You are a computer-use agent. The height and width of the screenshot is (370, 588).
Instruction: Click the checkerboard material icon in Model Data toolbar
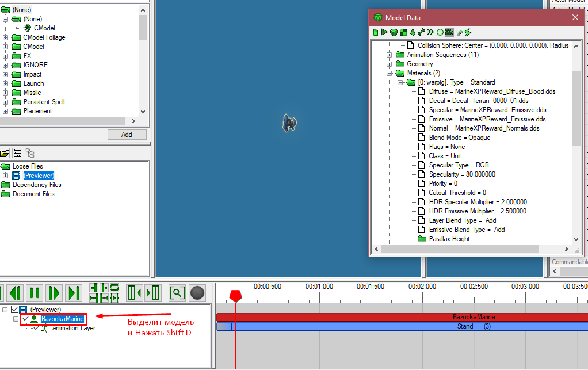pyautogui.click(x=403, y=33)
